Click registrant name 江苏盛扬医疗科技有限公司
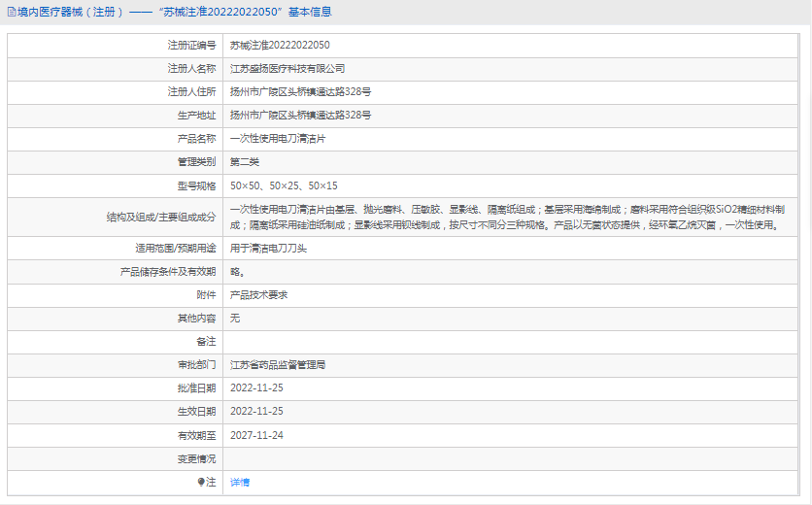 (x=288, y=68)
